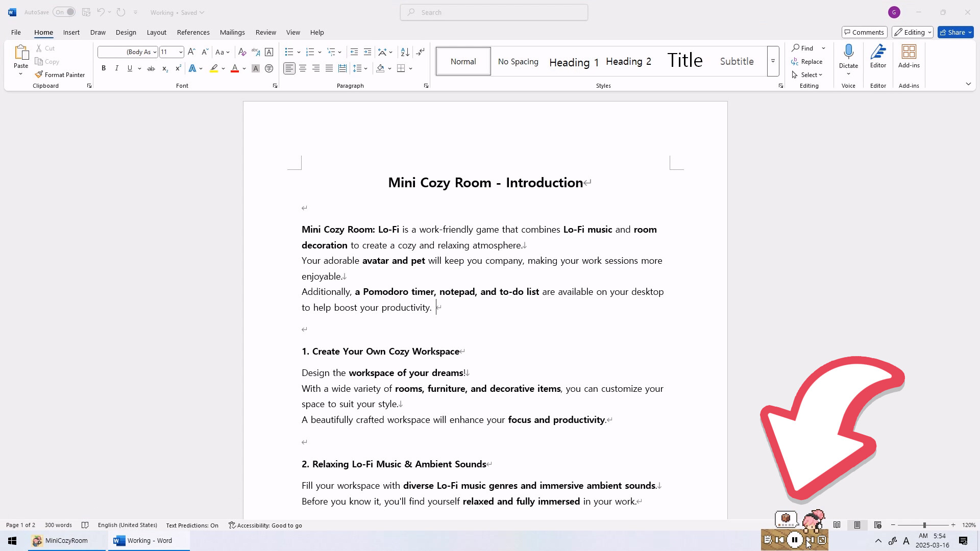The height and width of the screenshot is (551, 980).
Task: Switch to the Insert tab
Action: pos(71,32)
